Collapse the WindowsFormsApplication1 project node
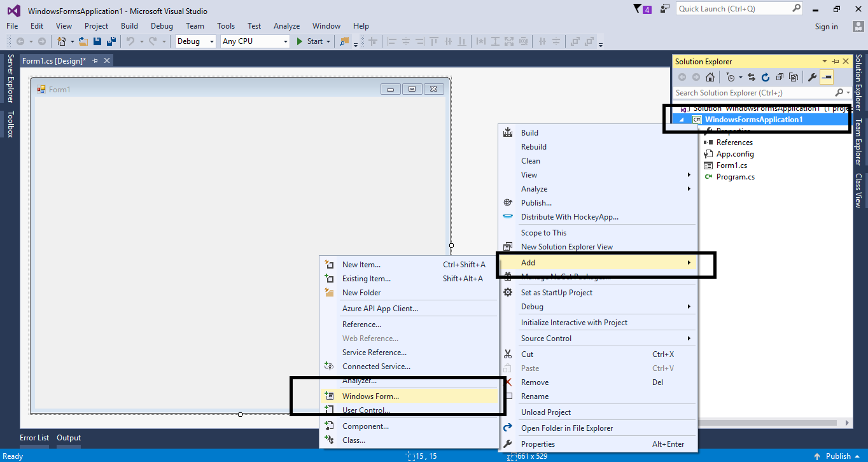 [x=683, y=120]
